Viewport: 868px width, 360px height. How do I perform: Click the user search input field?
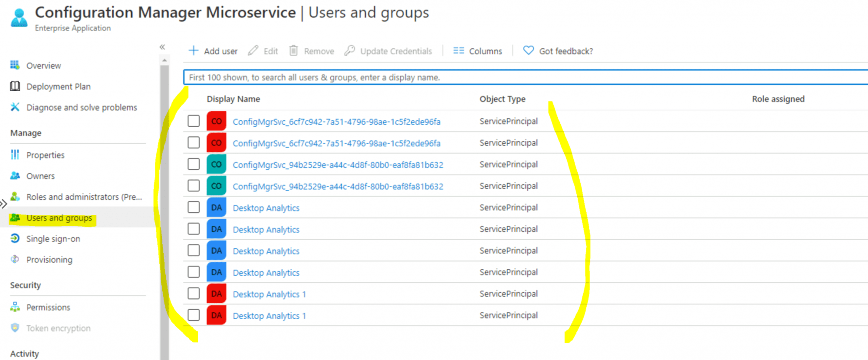[526, 77]
